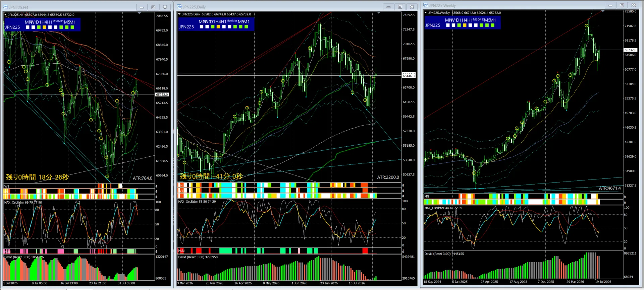
Task: Click the chart icon in the JPN225,Daily title bar
Action: click(179, 7)
